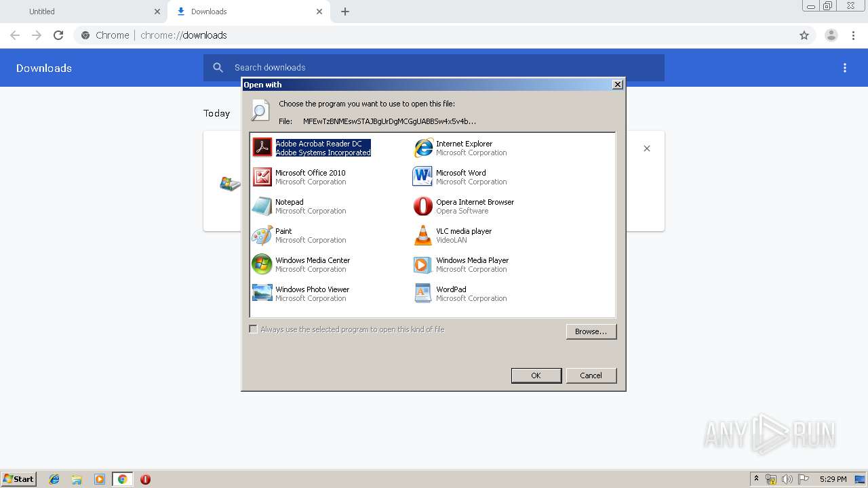868x488 pixels.
Task: Select Adobe Acrobat Reader DC icon
Action: [262, 147]
